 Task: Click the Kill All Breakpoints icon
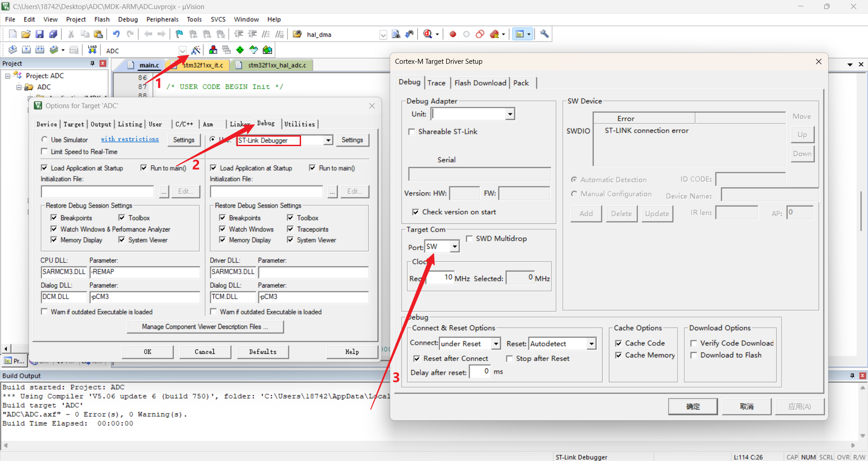click(x=495, y=34)
